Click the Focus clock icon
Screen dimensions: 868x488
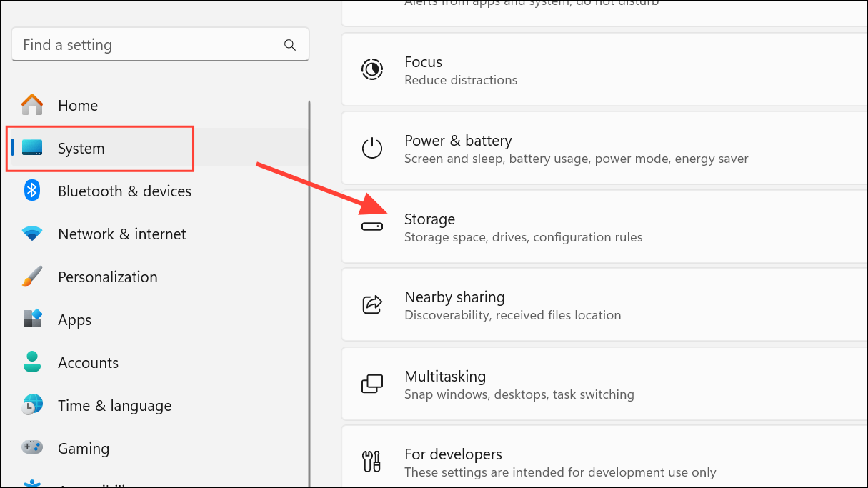(x=372, y=69)
